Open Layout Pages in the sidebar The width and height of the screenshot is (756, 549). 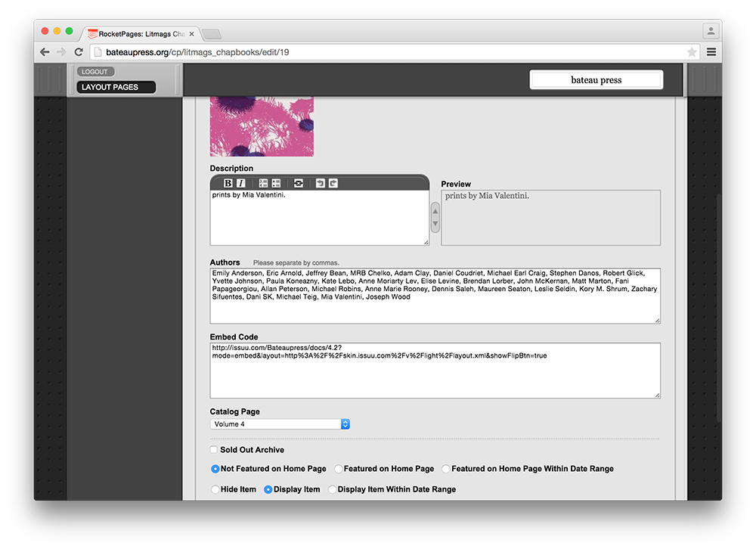tap(116, 87)
